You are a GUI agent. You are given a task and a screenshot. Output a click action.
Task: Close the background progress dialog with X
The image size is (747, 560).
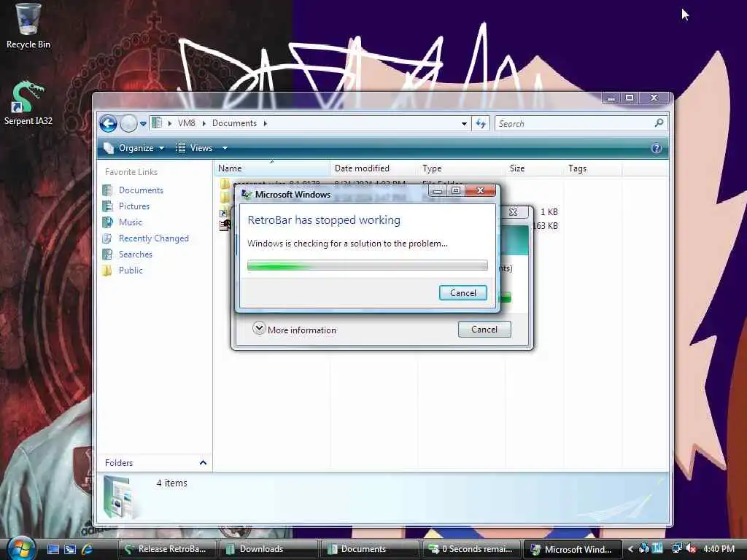(x=514, y=212)
